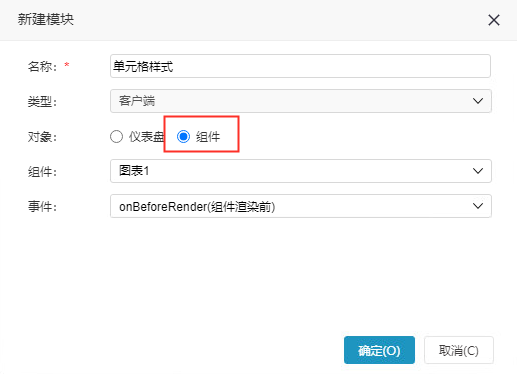Click the 事件 field label

(42, 207)
